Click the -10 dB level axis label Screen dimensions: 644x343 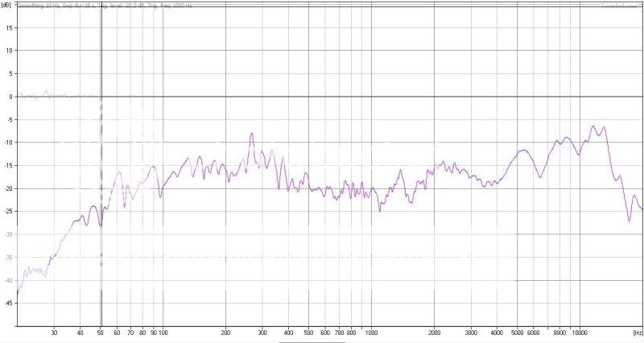pyautogui.click(x=8, y=143)
